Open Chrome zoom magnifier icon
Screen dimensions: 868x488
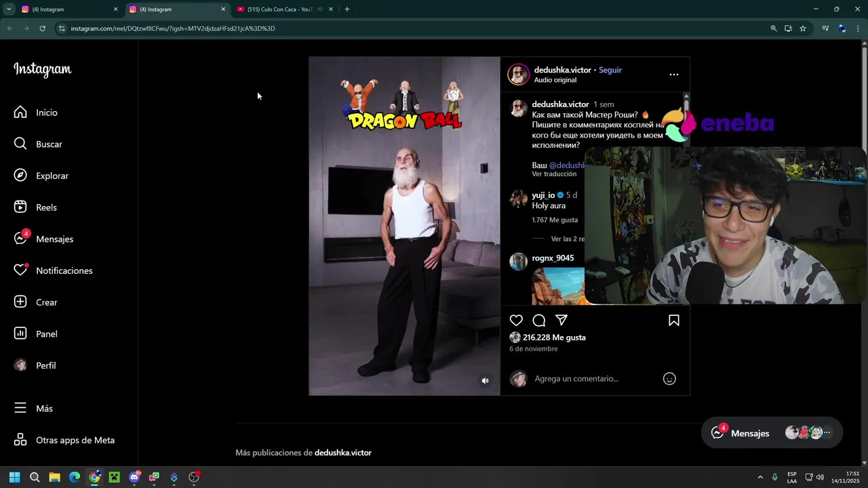point(774,28)
